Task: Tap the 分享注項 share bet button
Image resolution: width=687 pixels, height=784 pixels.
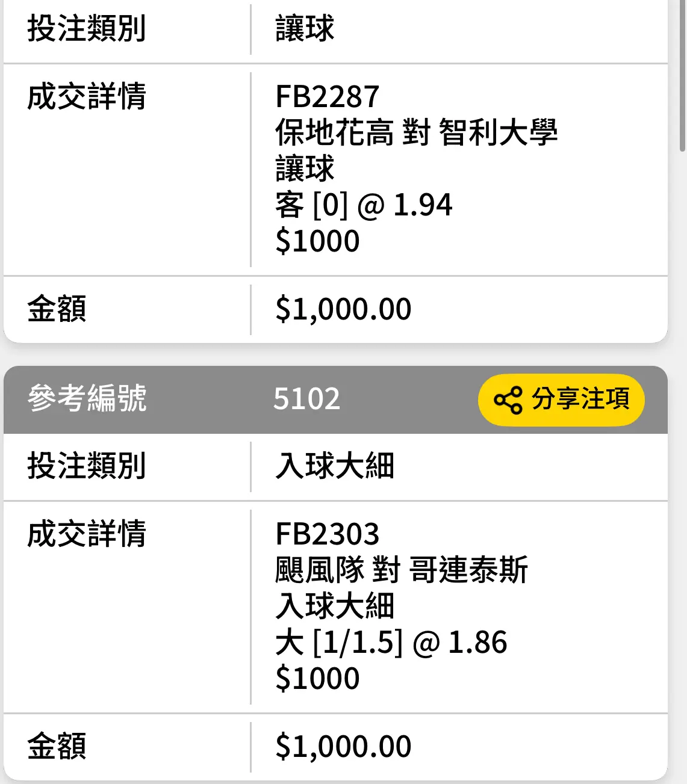Action: [x=561, y=400]
